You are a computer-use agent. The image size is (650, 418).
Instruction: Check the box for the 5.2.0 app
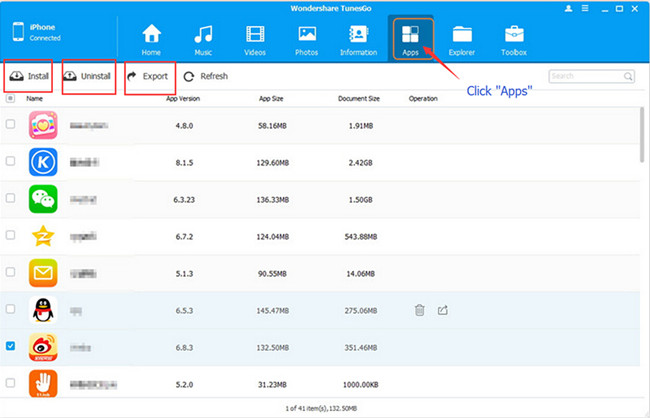click(10, 382)
